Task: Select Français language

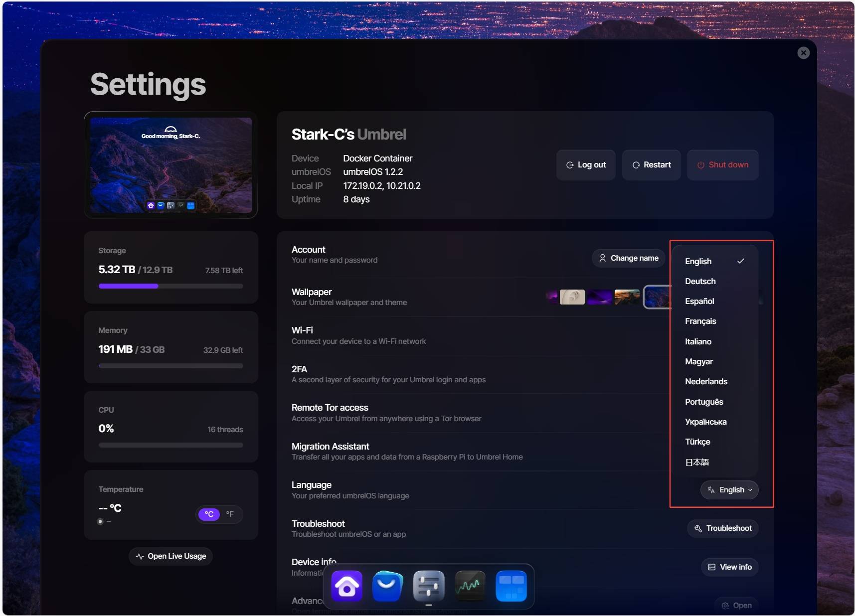Action: [x=714, y=321]
